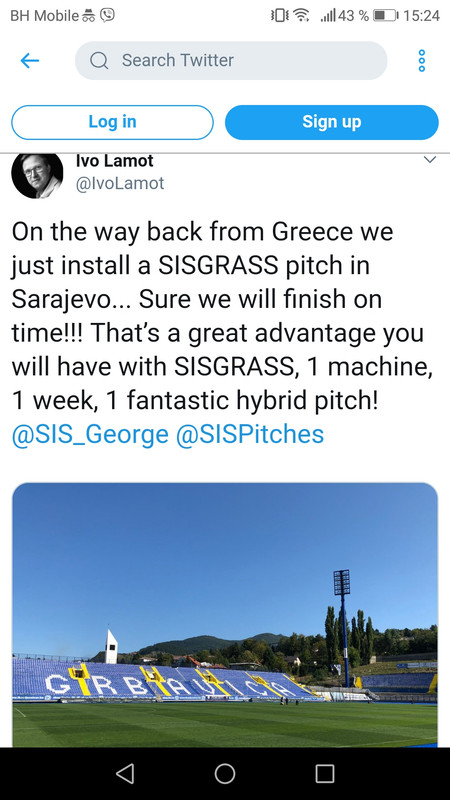Image resolution: width=450 pixels, height=800 pixels.
Task: Open the @SIS_George mention link
Action: 90,434
